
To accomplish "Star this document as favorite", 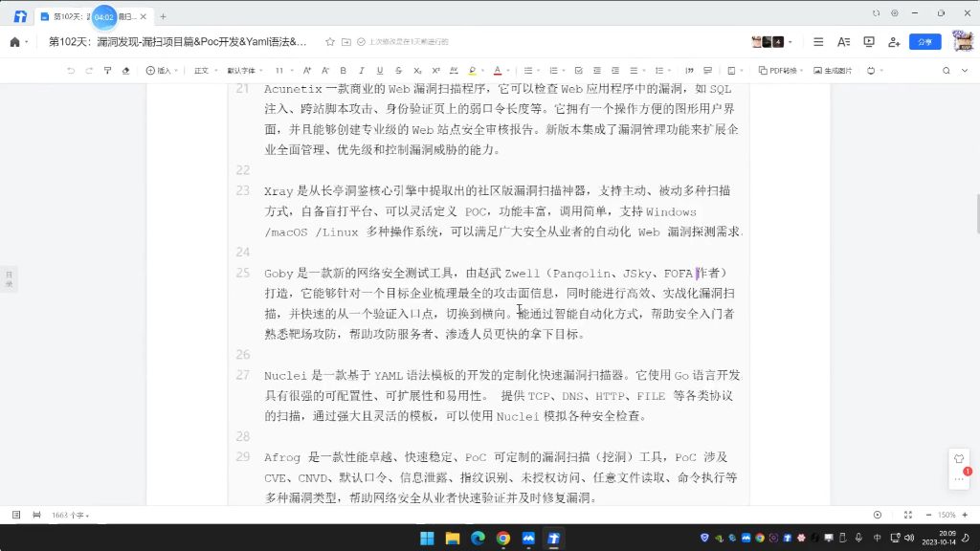I will 330,42.
